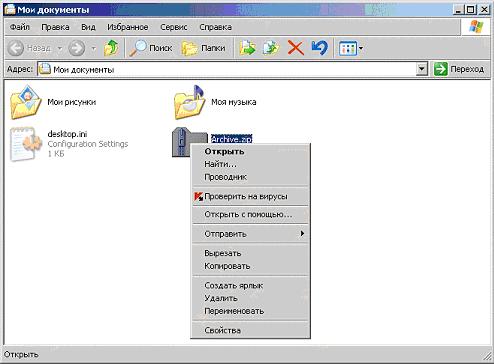Open the Forward button history dropdown arrow
Screen dimensions: 494x364
94,49
